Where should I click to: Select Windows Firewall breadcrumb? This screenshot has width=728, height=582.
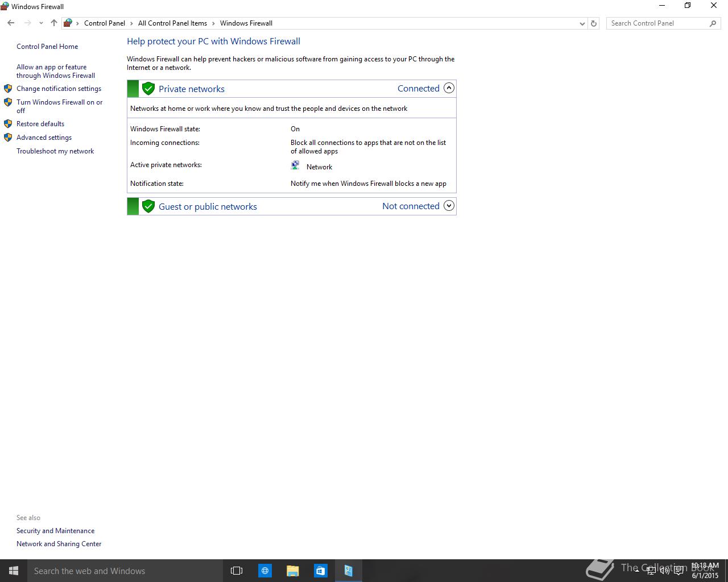(x=246, y=23)
